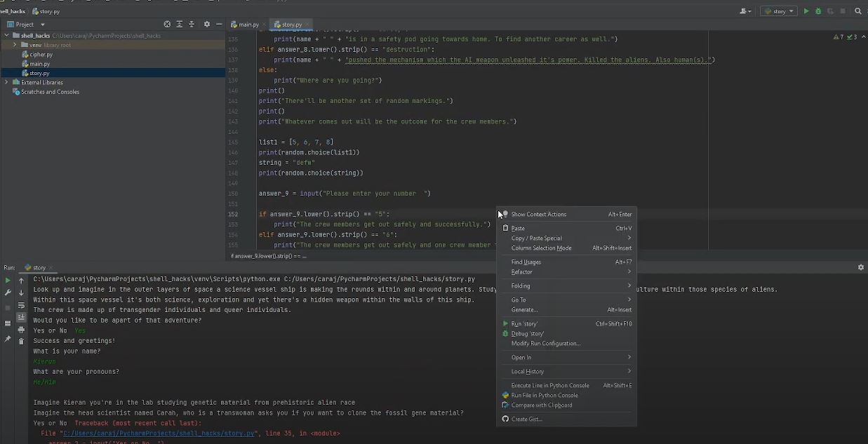
Task: Rerun 'story' with green play in Run panel
Action: click(8, 281)
